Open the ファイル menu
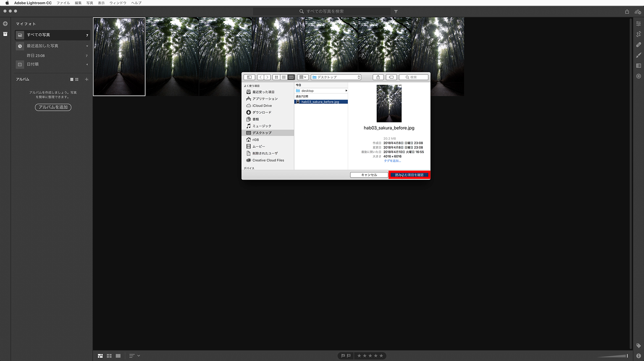The image size is (644, 361). coord(63,3)
